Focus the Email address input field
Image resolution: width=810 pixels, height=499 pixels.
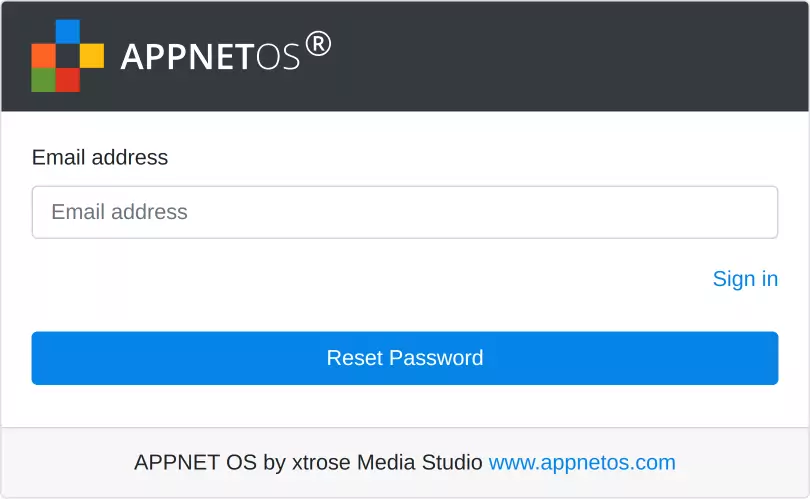point(404,212)
